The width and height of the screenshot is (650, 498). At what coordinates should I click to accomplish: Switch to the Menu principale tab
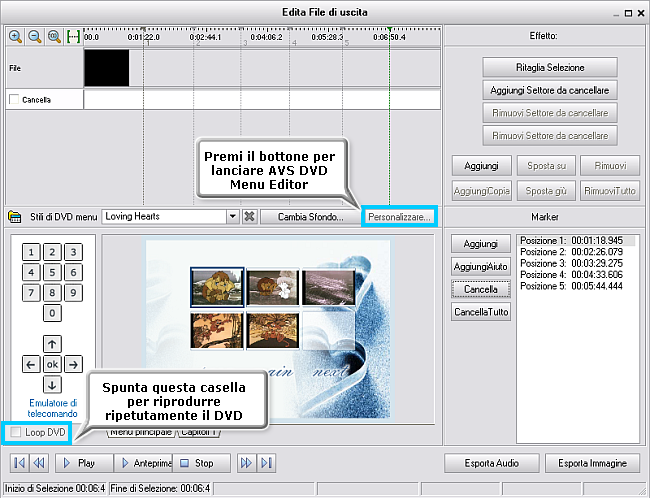tap(141, 432)
